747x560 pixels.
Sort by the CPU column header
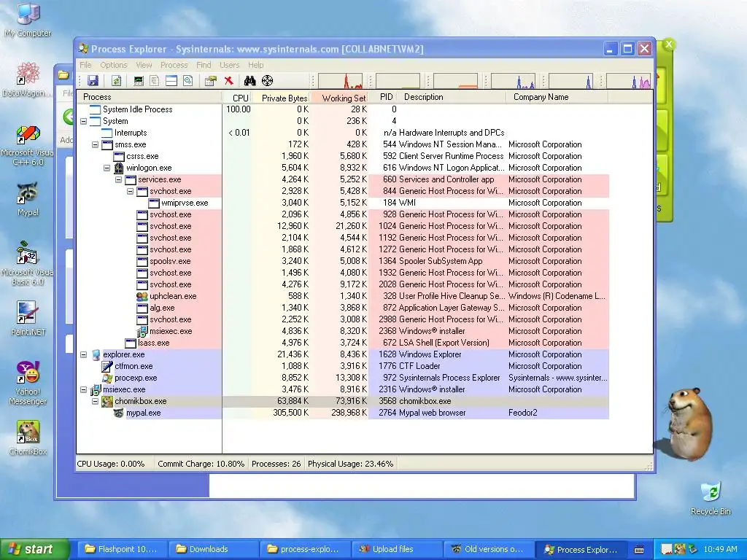point(238,97)
